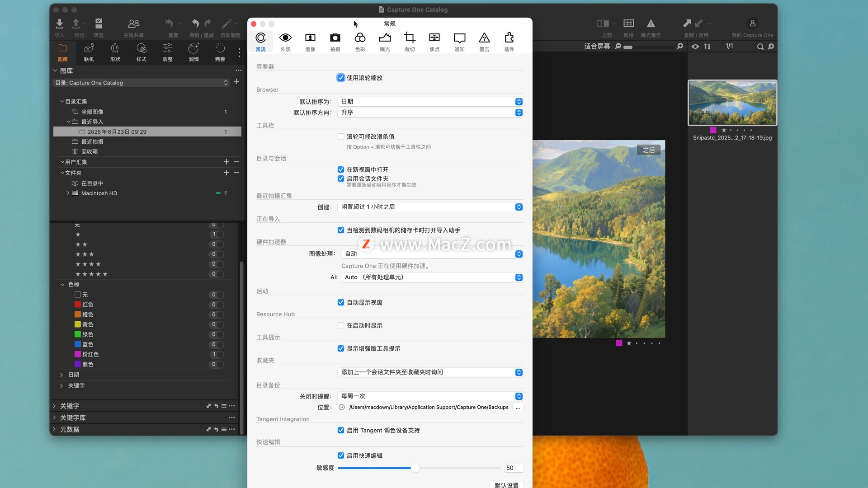The height and width of the screenshot is (488, 868).
Task: Click the Export (导出) toolbar icon
Action: [76, 23]
